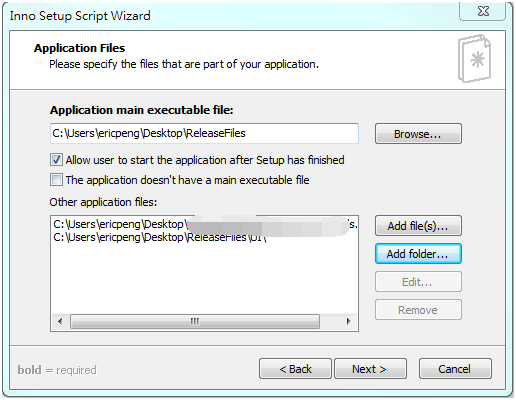This screenshot has width=516, height=400.
Task: Proceed with the Next > button
Action: [370, 369]
